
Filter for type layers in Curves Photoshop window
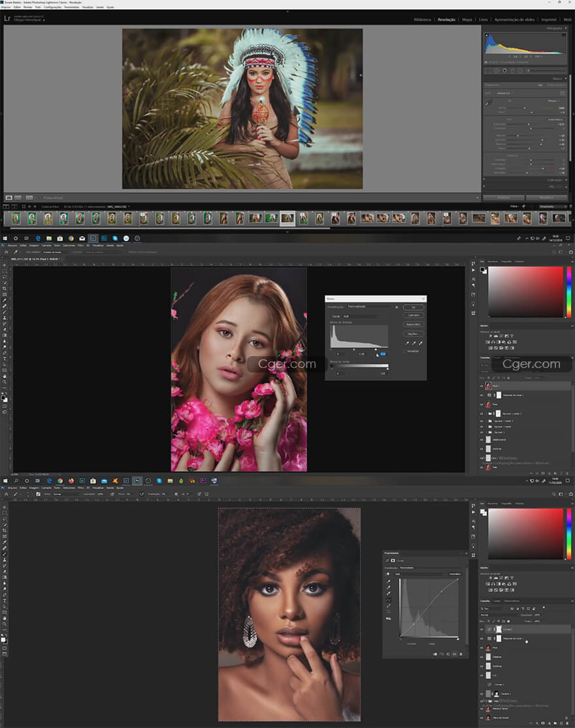pos(523,608)
